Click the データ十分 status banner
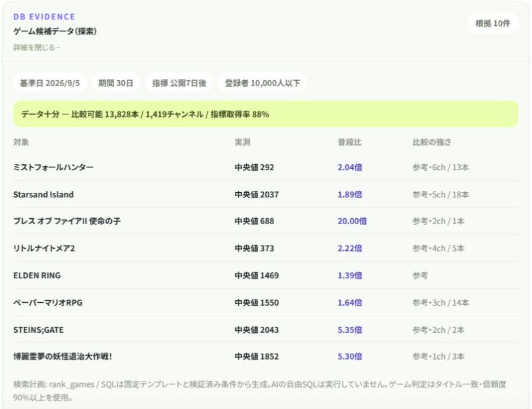 pos(265,114)
